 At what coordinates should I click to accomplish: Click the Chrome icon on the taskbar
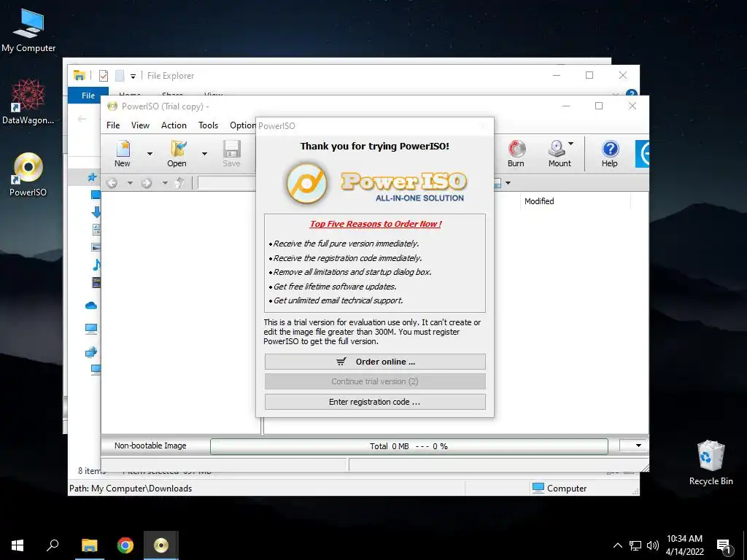click(x=125, y=545)
